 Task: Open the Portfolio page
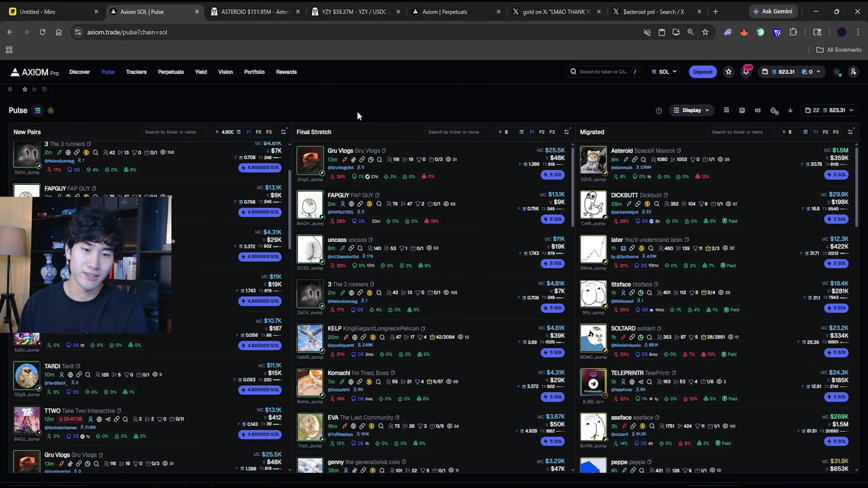click(x=255, y=72)
